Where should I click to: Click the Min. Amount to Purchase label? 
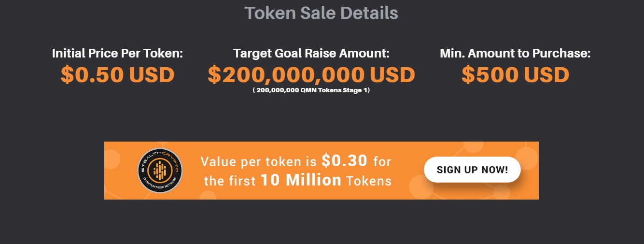pos(515,53)
